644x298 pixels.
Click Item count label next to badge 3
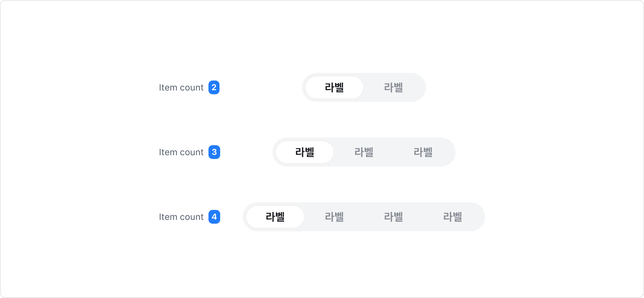point(181,152)
